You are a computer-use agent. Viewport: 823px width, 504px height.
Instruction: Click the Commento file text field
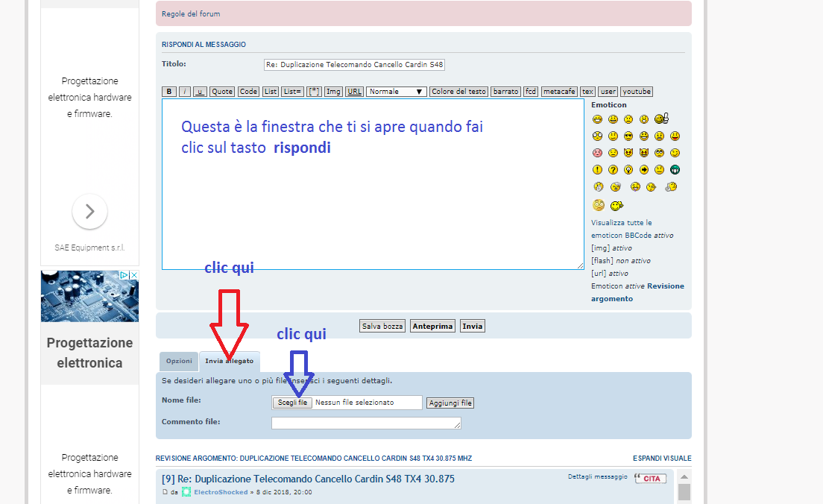(x=366, y=423)
